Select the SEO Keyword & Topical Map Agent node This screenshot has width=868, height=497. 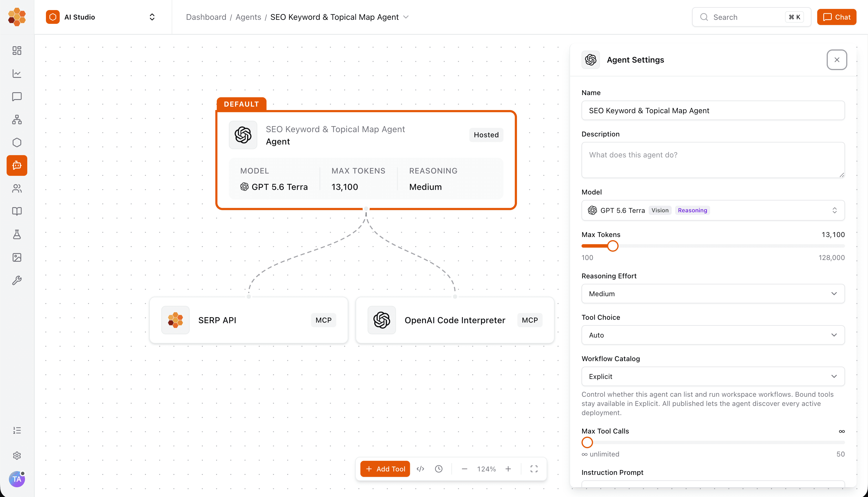pyautogui.click(x=366, y=160)
